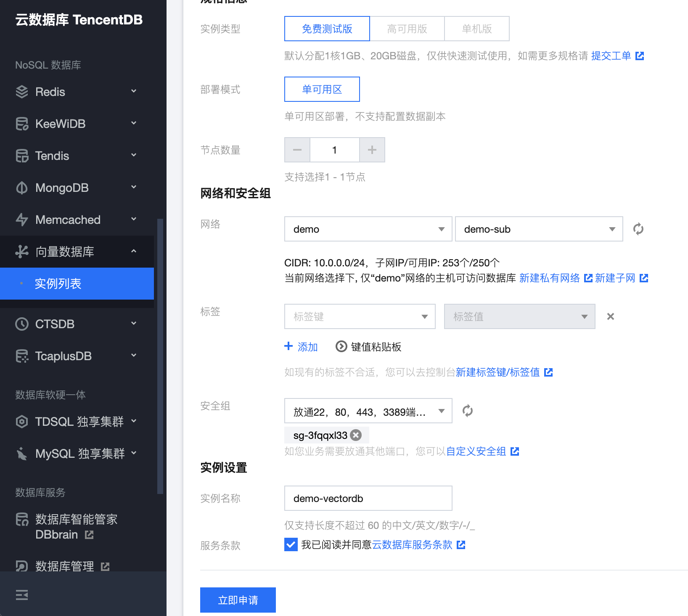The height and width of the screenshot is (616, 688).
Task: Click the DBbrain database icon
Action: coord(22,519)
